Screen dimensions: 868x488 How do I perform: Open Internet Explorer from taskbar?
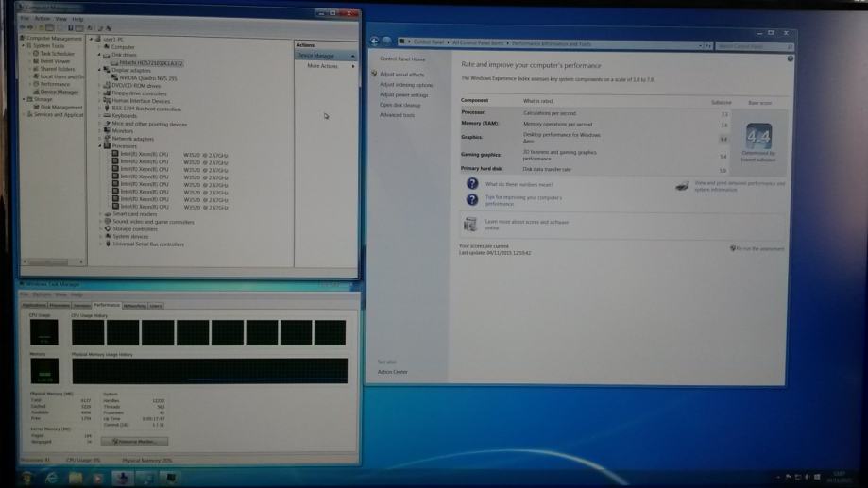coord(51,477)
